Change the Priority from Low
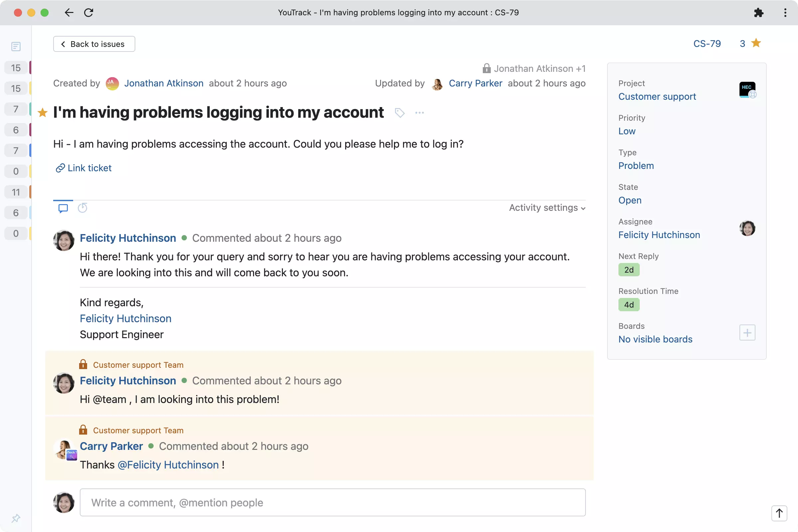 click(626, 131)
